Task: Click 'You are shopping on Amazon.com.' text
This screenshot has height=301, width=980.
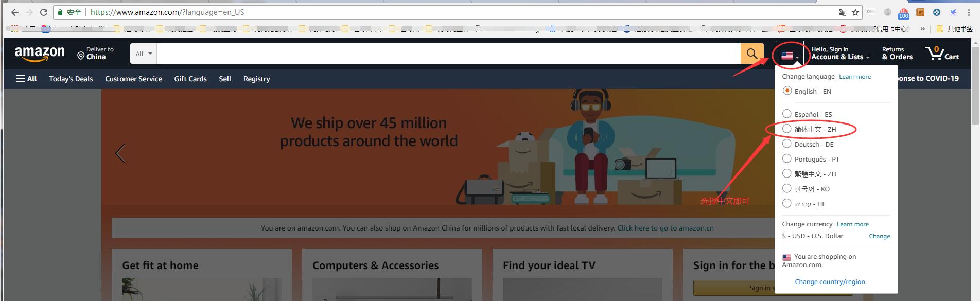Action: click(x=819, y=261)
